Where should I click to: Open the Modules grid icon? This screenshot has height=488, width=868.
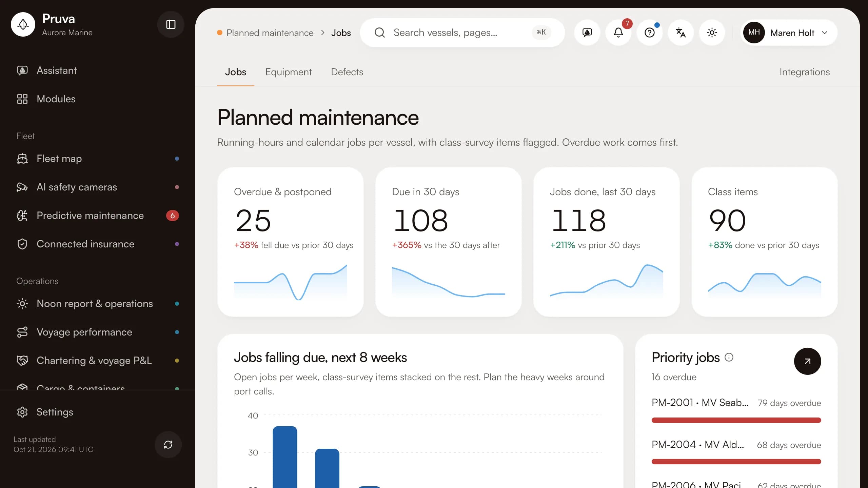[22, 99]
